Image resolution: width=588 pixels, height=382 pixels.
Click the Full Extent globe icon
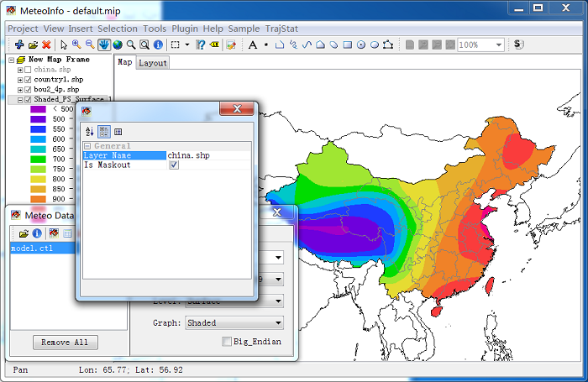118,44
